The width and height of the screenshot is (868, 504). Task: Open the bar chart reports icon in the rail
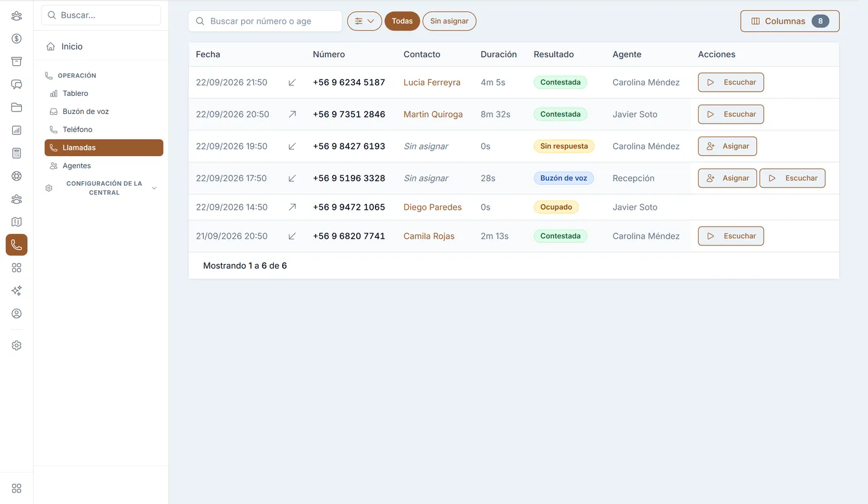point(16,130)
